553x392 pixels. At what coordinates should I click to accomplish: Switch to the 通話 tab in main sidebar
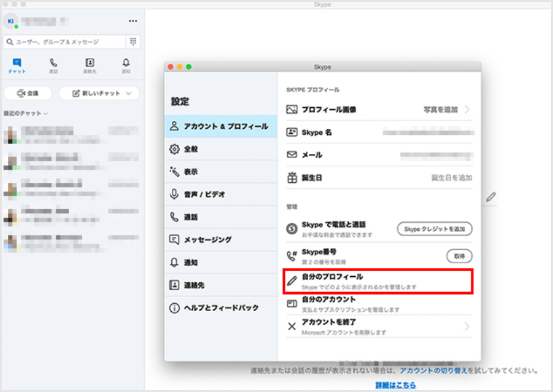coord(53,66)
